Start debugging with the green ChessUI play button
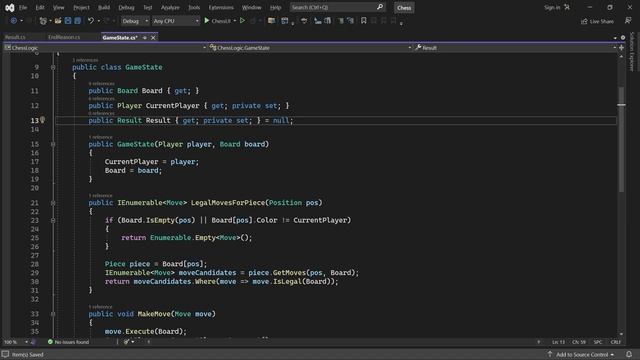Viewport: 640px width, 360px height. [x=207, y=20]
